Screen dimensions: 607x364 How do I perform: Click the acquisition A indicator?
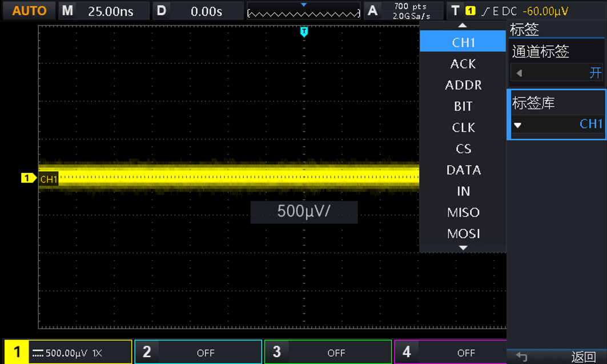[x=373, y=10]
